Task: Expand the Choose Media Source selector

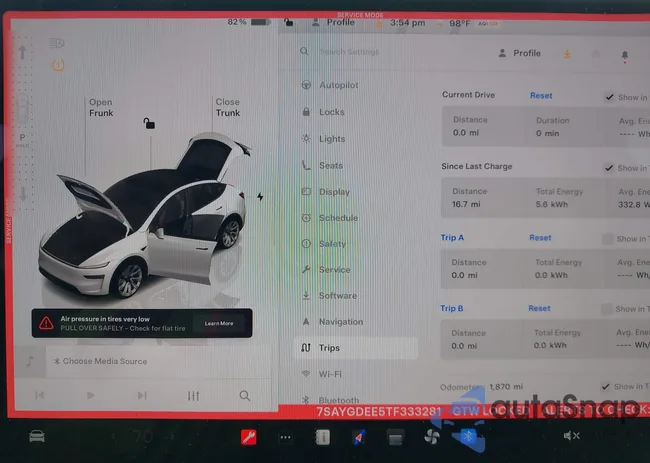Action: tap(100, 361)
